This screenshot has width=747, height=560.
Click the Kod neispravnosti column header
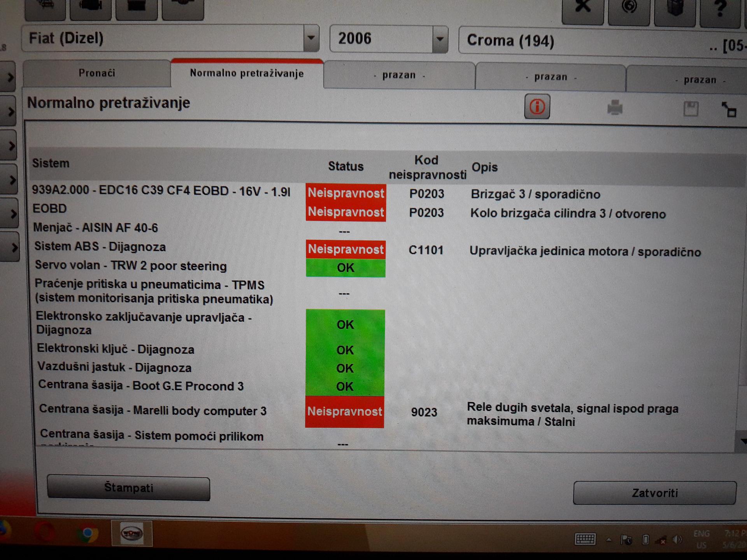point(427,168)
